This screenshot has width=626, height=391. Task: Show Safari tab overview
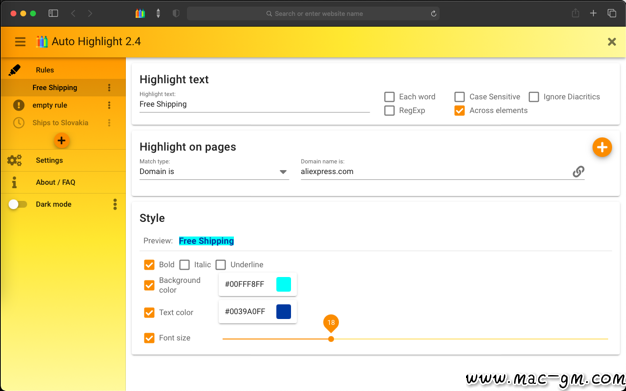[x=611, y=13]
